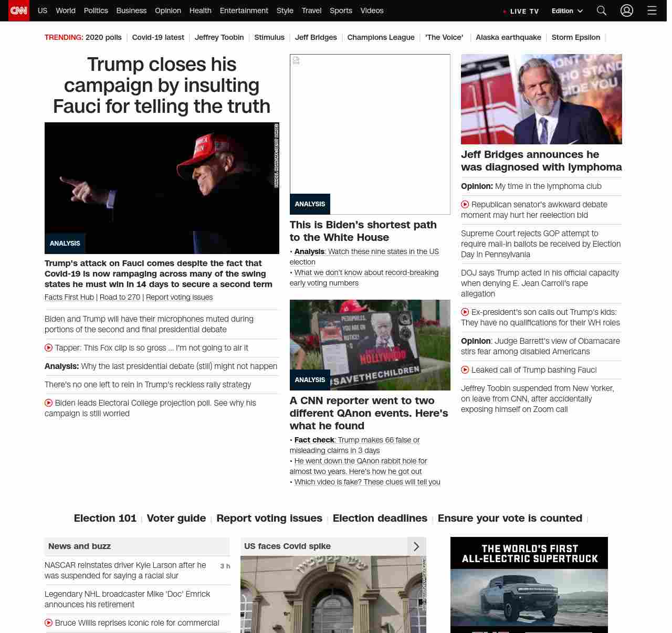
Task: Click the all-electric supertruck advertisement
Action: tap(529, 585)
